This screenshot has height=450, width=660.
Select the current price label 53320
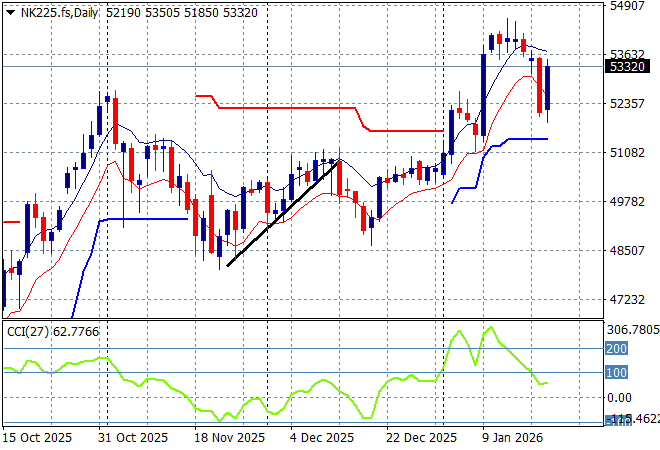pos(624,67)
